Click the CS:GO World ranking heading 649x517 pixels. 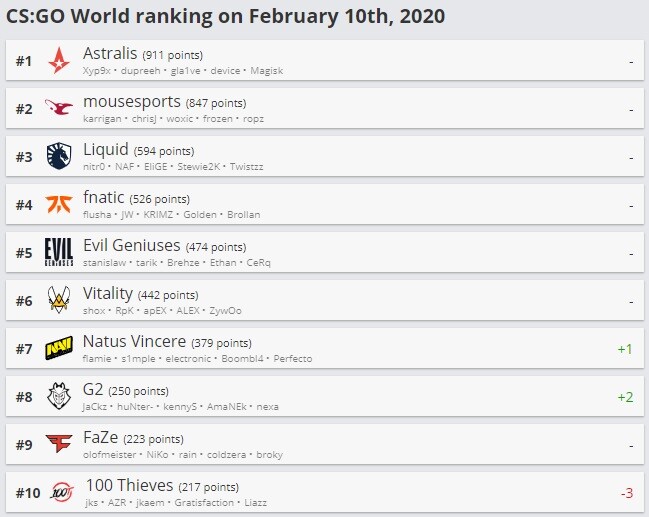(226, 16)
